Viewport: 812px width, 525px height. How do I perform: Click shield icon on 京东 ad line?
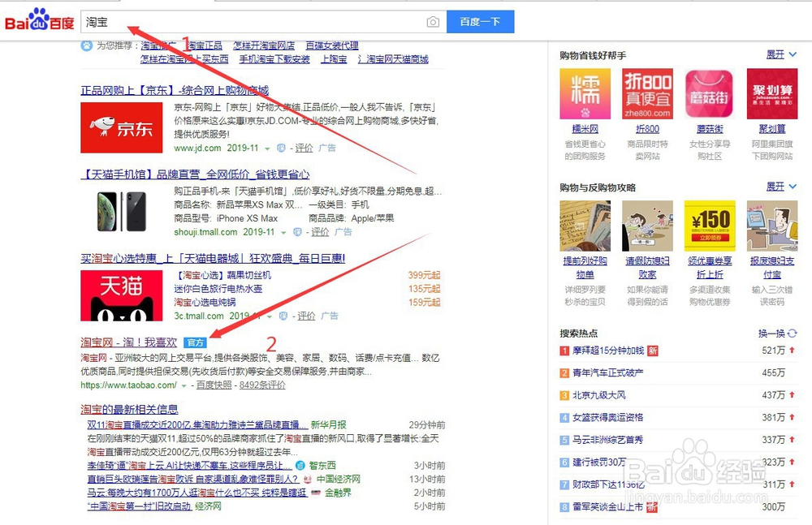(281, 148)
